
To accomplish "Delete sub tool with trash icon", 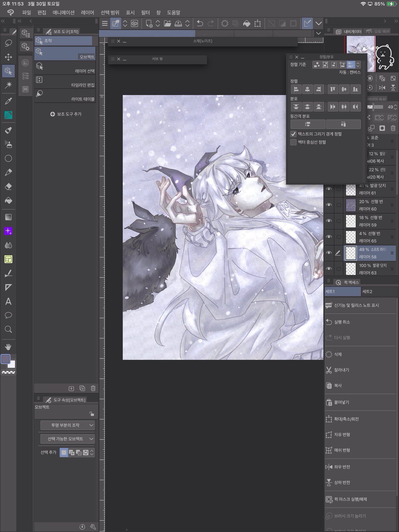I will pyautogui.click(x=93, y=388).
